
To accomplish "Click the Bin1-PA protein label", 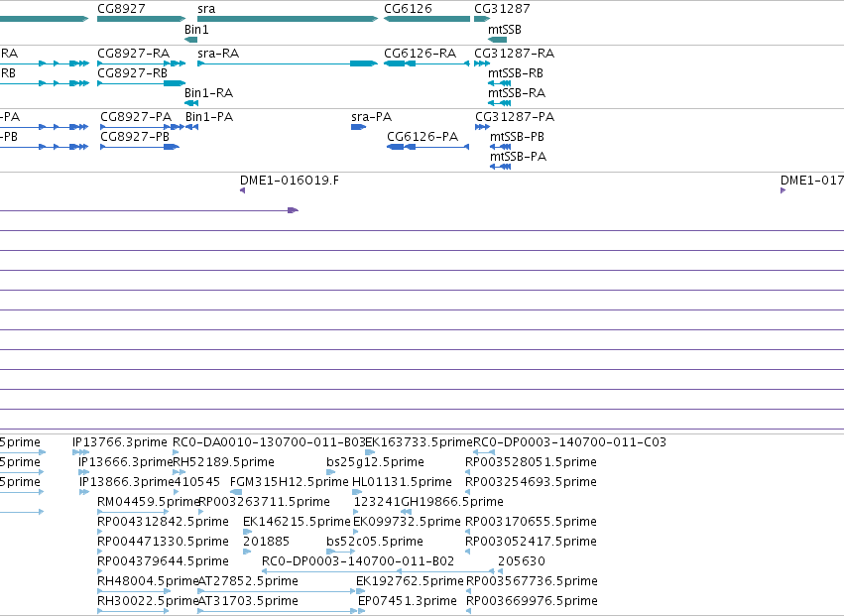I will point(209,116).
